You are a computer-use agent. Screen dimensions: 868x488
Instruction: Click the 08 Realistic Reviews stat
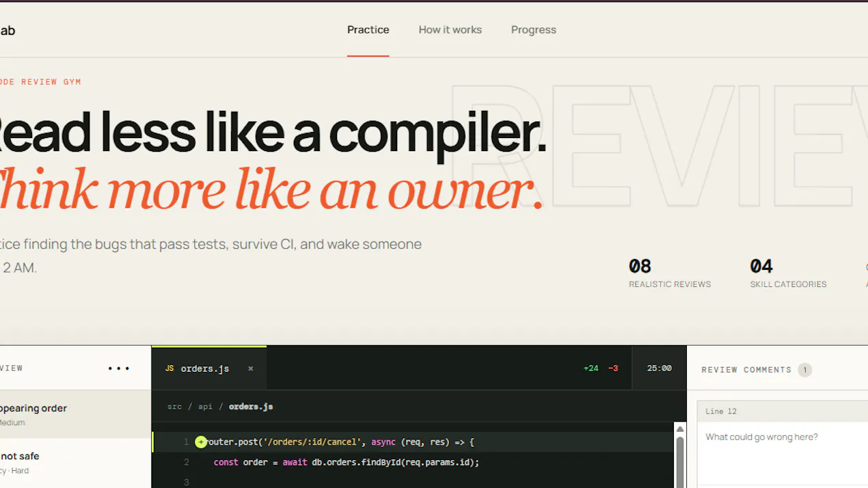pos(670,273)
